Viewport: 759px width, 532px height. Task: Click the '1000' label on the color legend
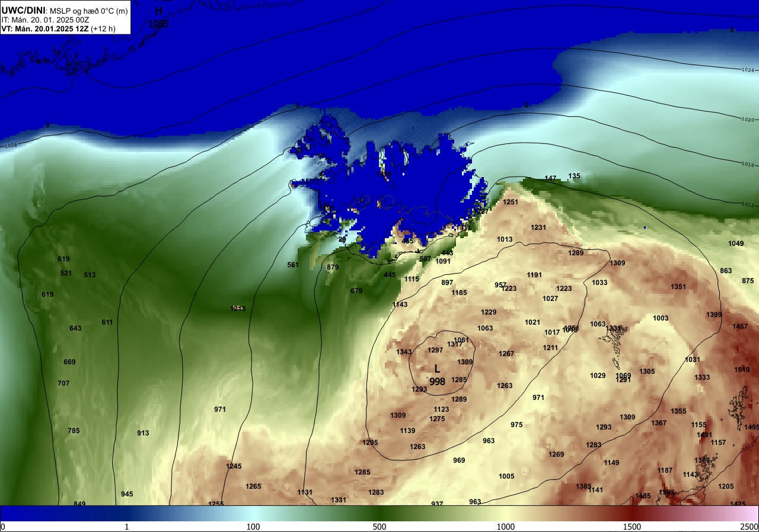(506, 527)
